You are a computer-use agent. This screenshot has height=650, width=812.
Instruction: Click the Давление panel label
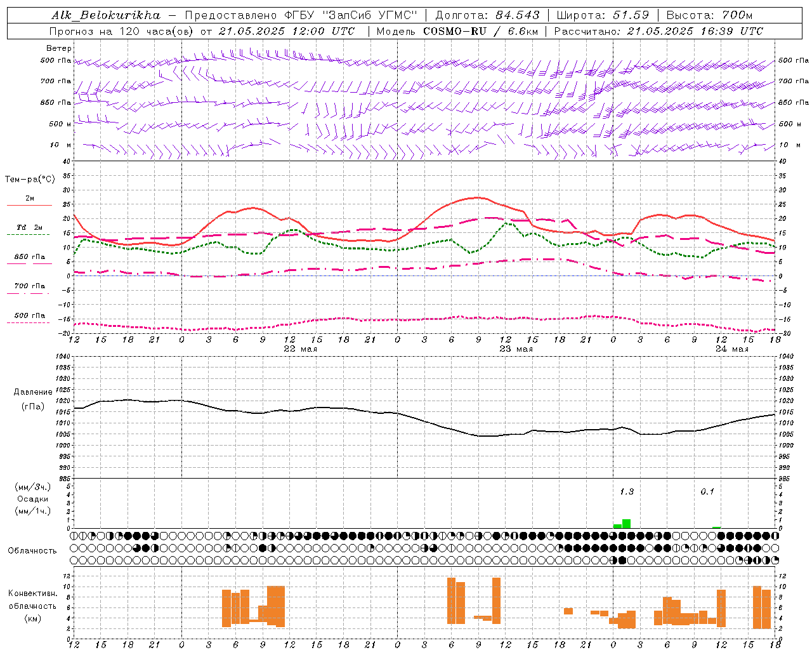pyautogui.click(x=33, y=392)
